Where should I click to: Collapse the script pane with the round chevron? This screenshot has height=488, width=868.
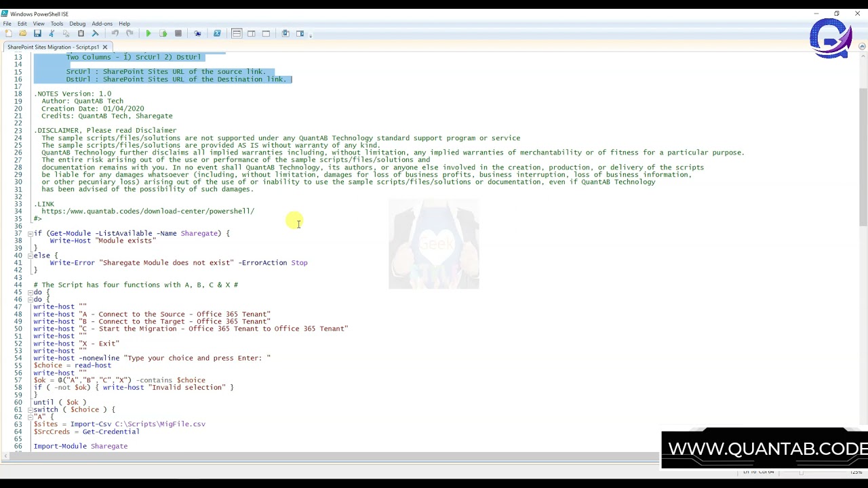(x=862, y=47)
